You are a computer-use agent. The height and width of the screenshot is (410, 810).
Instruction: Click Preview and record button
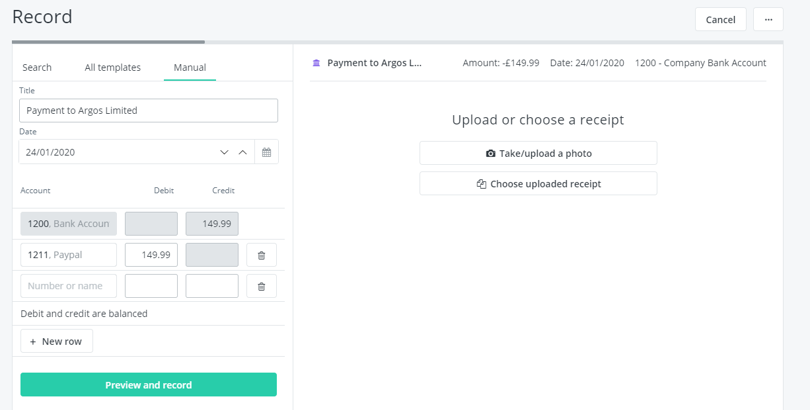point(148,385)
